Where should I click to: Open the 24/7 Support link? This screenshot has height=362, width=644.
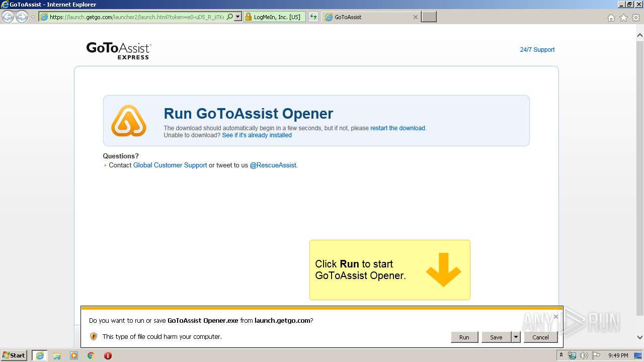[537, 50]
